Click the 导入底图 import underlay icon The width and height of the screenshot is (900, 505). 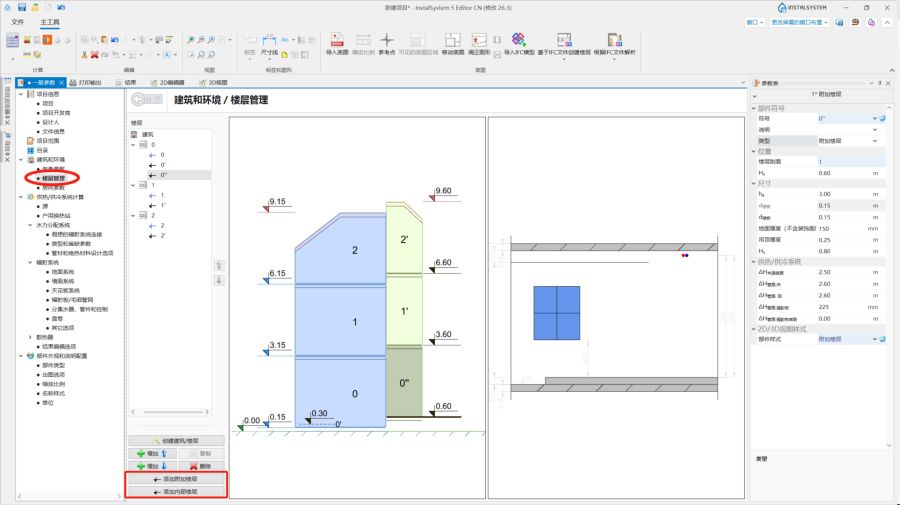(335, 43)
